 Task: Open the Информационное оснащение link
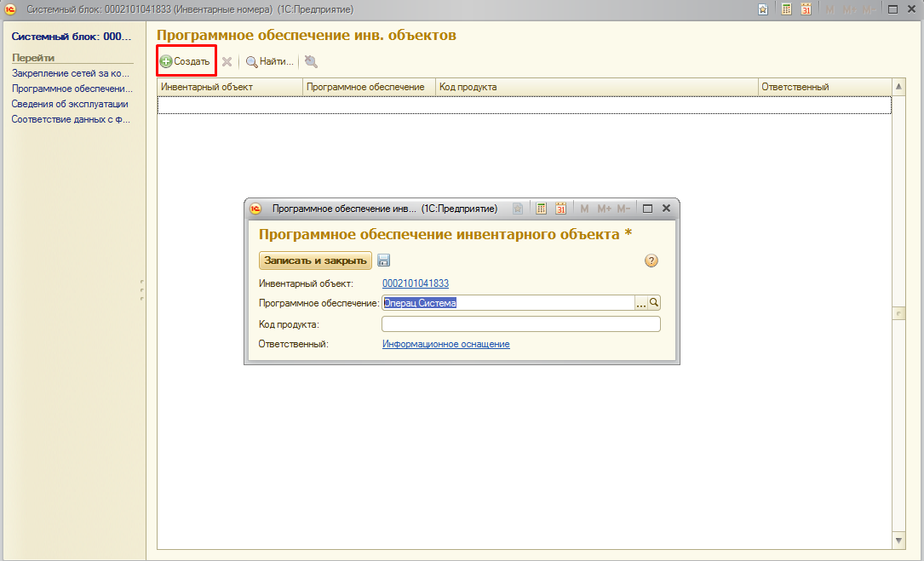tap(445, 344)
